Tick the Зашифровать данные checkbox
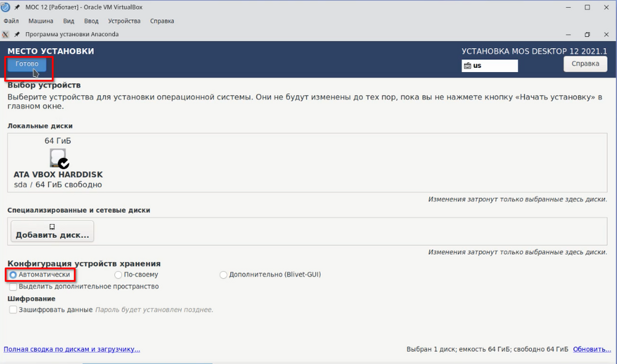617x364 pixels. [x=14, y=310]
